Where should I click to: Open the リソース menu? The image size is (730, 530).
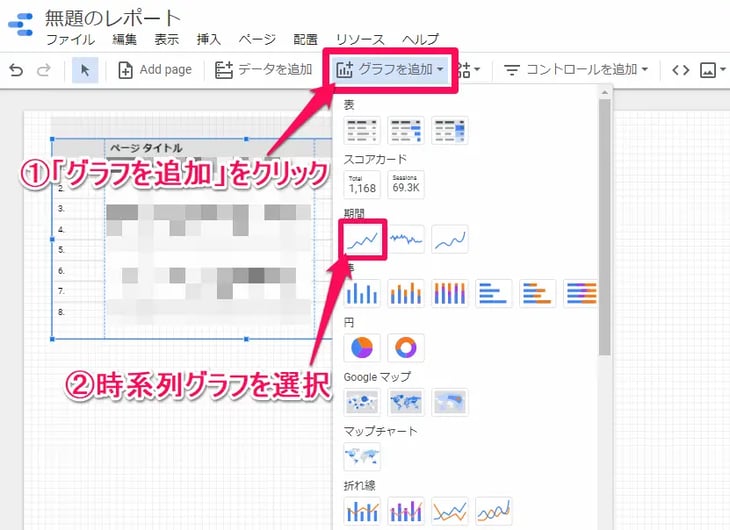(x=360, y=40)
